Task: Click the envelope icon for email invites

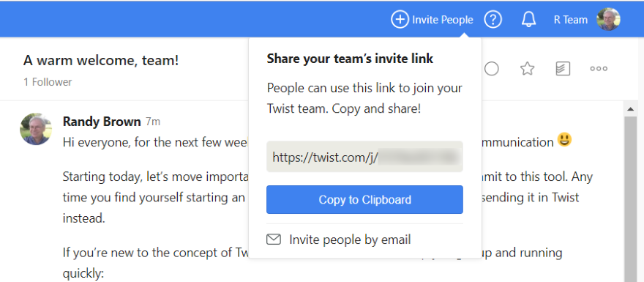Action: (x=274, y=240)
